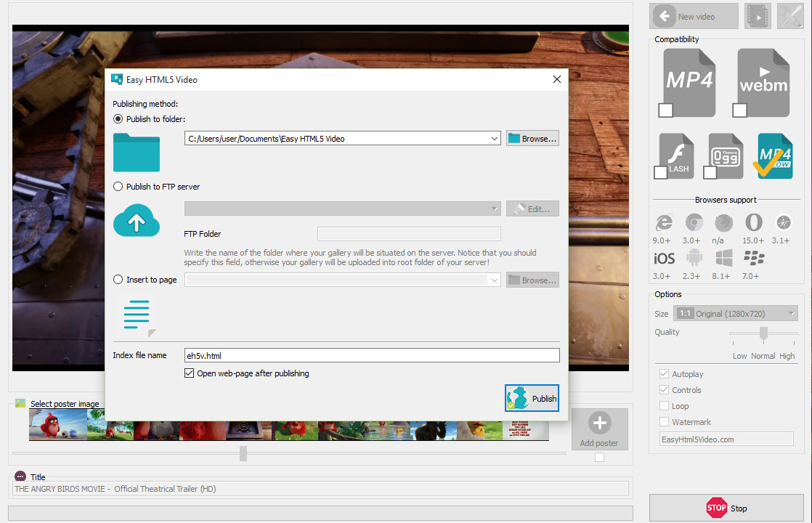
Task: Select the Publish to FTP server option
Action: point(117,186)
